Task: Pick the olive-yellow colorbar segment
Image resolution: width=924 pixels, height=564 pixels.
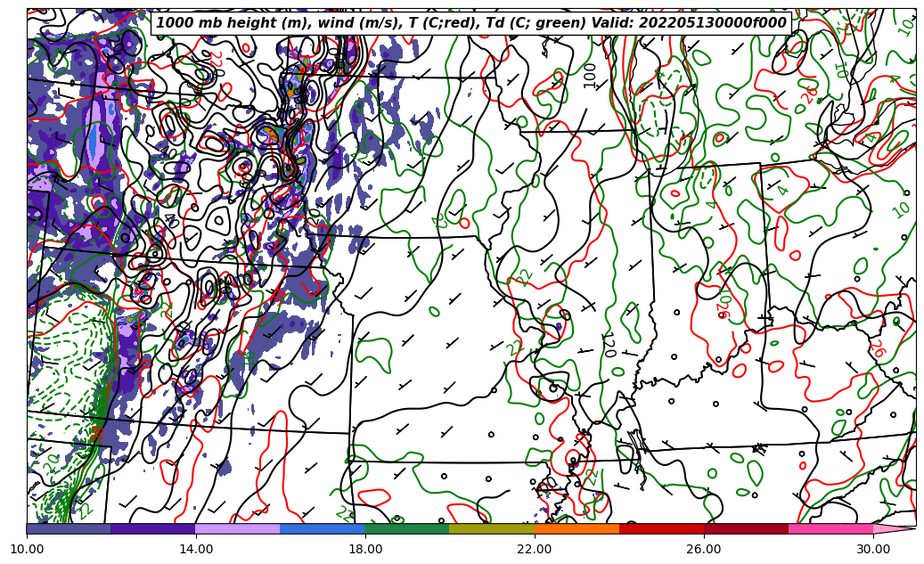Action: coord(491,528)
